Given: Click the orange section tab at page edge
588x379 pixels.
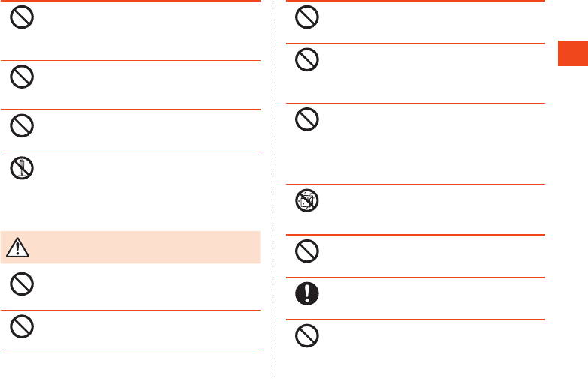Looking at the screenshot, I should 573,53.
